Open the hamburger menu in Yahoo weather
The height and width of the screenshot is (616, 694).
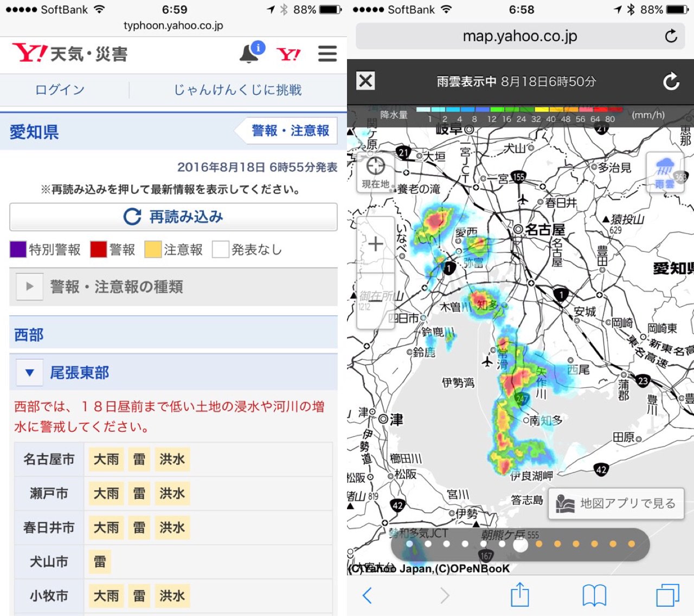coord(327,53)
